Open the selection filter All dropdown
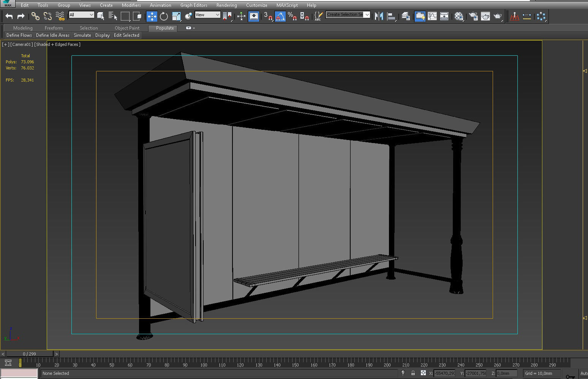Image resolution: width=588 pixels, height=379 pixels. 81,14
